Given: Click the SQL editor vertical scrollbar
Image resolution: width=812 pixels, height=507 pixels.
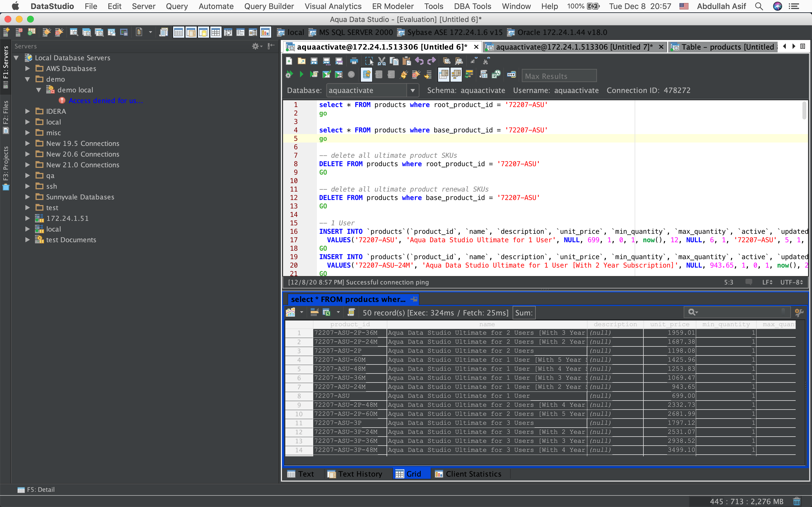Looking at the screenshot, I should [804, 111].
